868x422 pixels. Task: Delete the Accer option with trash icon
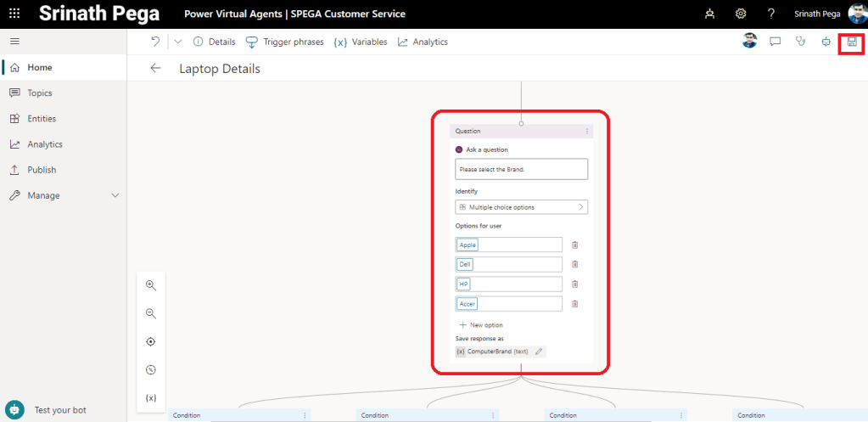point(574,304)
